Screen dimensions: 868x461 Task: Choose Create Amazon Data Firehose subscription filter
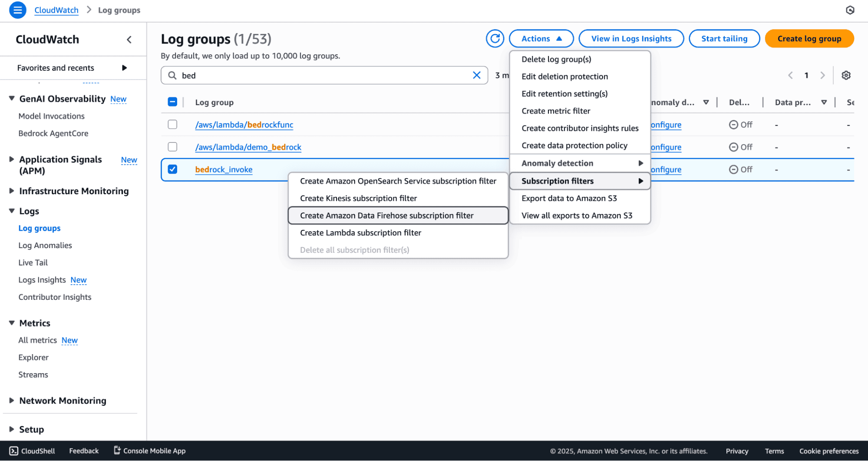(386, 215)
